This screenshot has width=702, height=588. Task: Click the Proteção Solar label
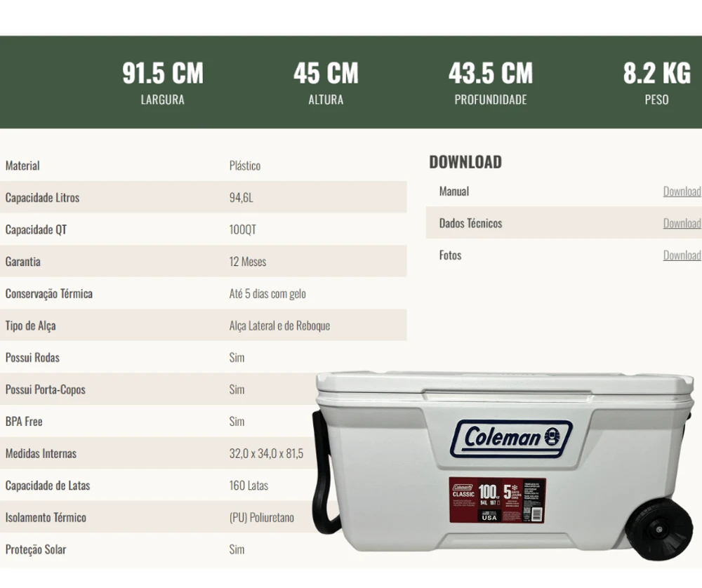click(35, 549)
